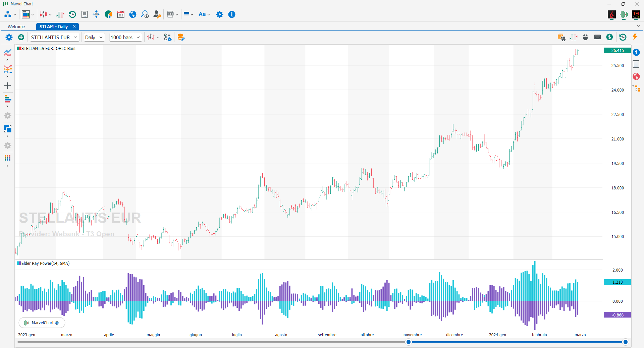This screenshot has height=348, width=644.
Task: Click the red globe icon on right sidebar
Action: (636, 76)
